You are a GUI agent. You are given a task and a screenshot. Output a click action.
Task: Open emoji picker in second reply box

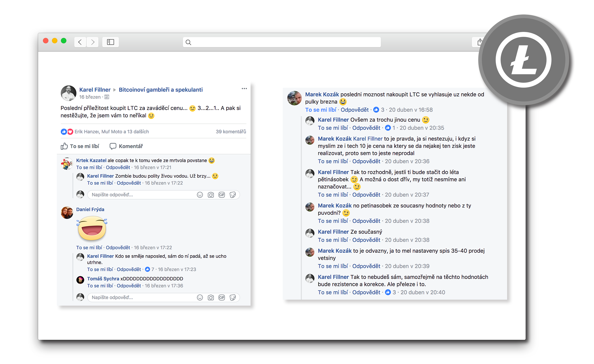coord(200,297)
